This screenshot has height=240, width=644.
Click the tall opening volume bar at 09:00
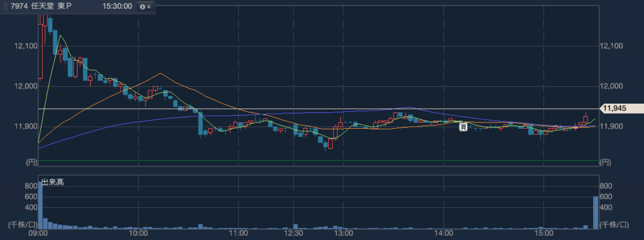click(40, 205)
